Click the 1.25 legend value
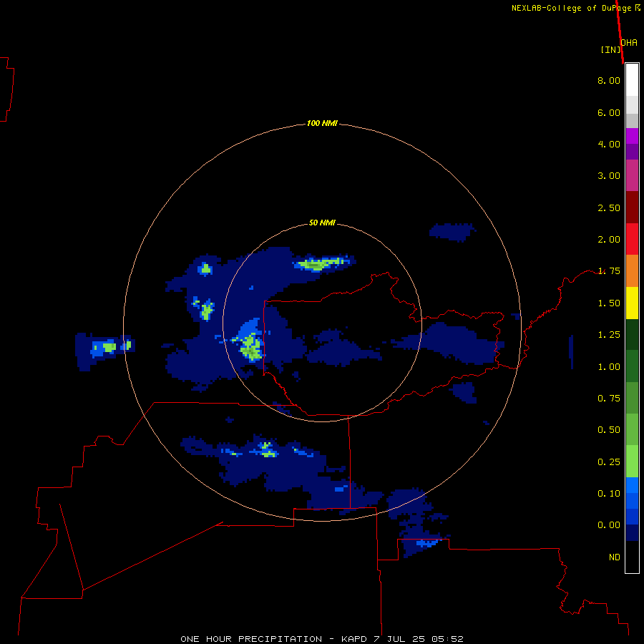644x644 pixels. [609, 335]
